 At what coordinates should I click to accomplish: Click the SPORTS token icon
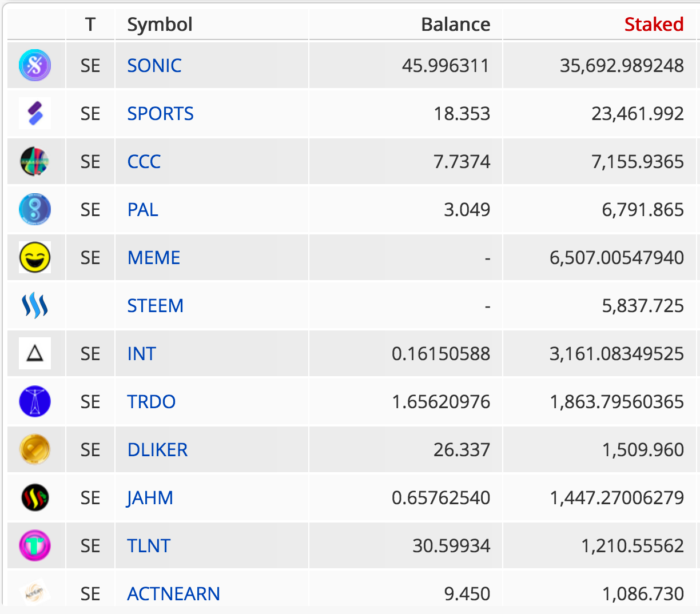tap(35, 113)
